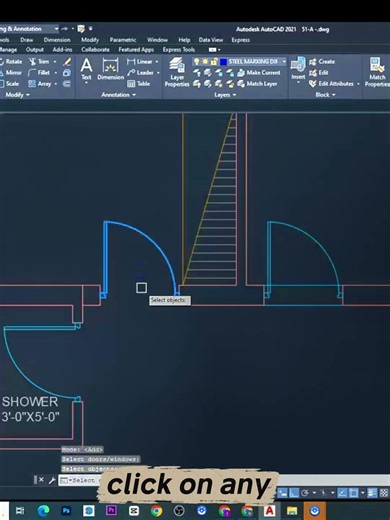The image size is (390, 520).
Task: Open the STEEL MARKING layer dropdown
Action: point(284,61)
